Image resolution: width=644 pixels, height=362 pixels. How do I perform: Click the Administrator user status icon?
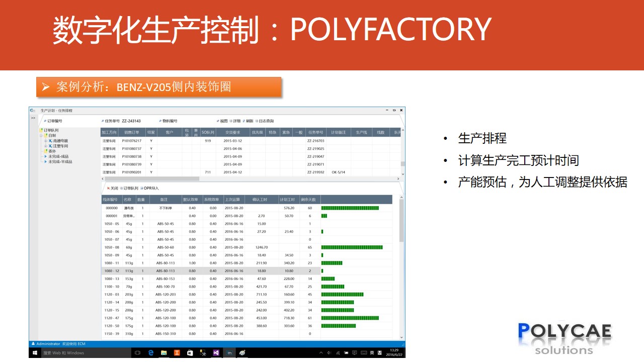(33, 343)
